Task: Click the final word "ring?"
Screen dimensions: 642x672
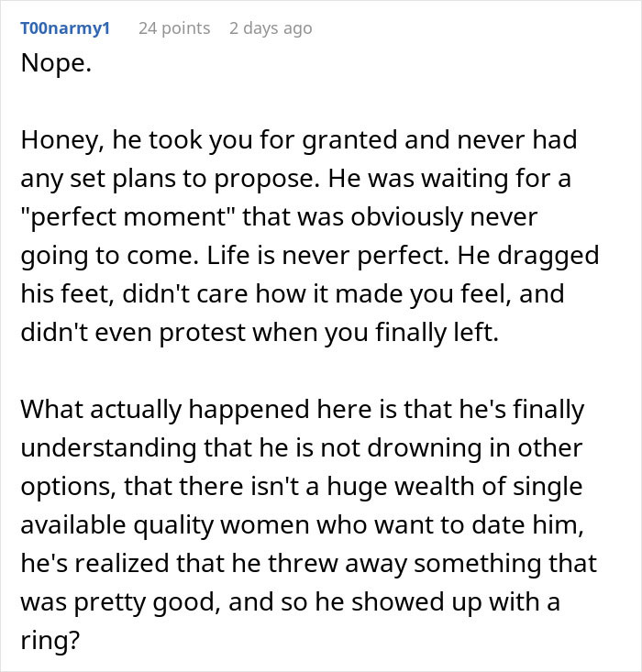Action: click(46, 637)
